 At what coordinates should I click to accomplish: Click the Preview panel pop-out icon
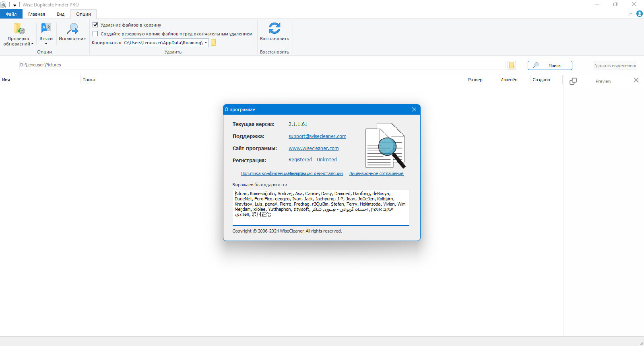[573, 81]
